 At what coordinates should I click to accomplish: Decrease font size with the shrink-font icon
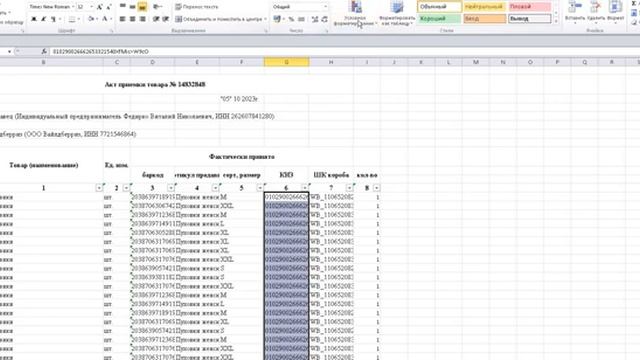pos(109,7)
